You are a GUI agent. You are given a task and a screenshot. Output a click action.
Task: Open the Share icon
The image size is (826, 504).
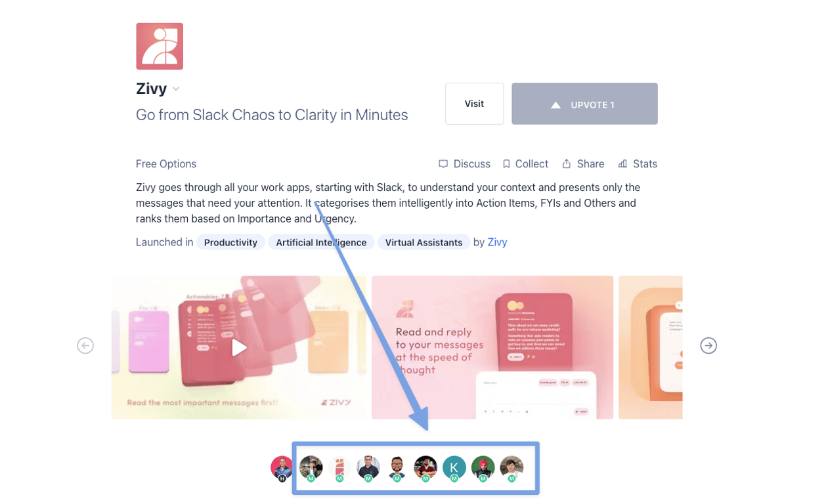(567, 163)
